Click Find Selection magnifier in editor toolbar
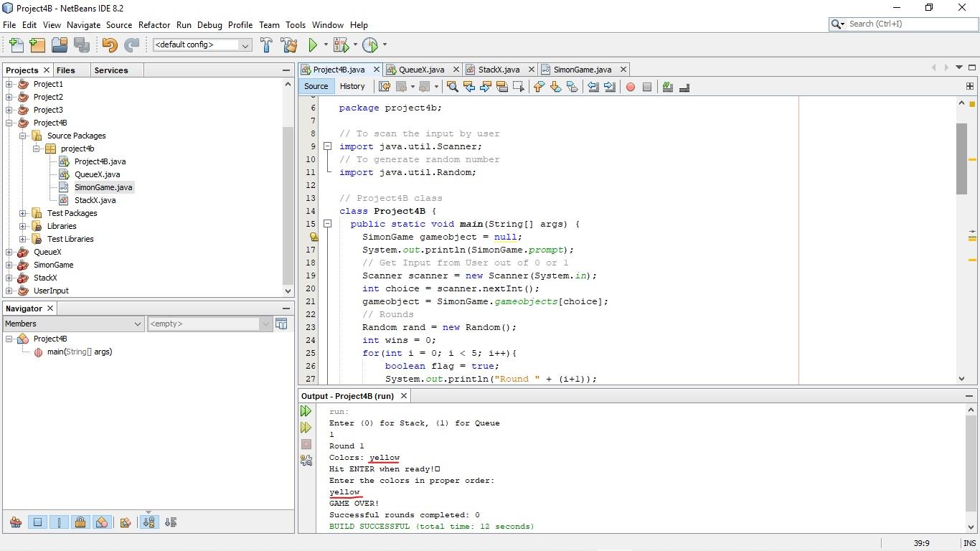The image size is (980, 551). (452, 86)
